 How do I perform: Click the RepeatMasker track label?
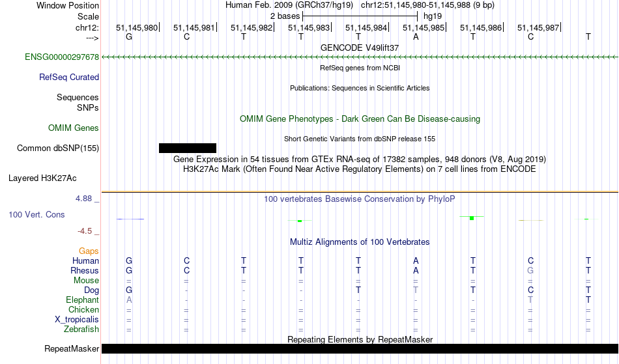click(72, 348)
